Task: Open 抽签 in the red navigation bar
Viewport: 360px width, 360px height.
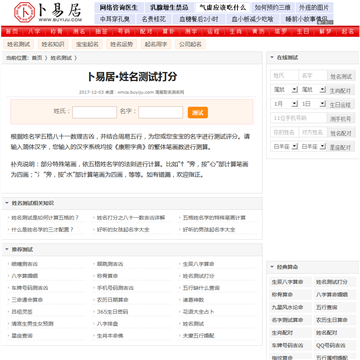Action: [x=101, y=32]
